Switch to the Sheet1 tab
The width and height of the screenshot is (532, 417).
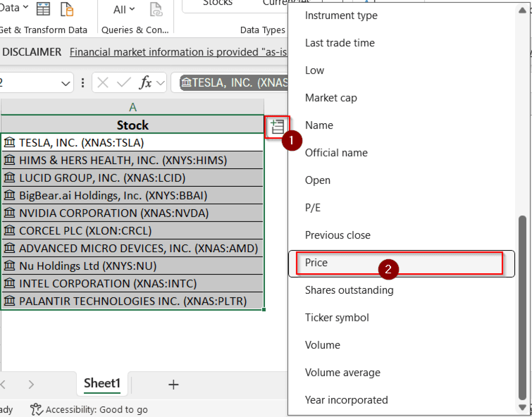pos(102,383)
